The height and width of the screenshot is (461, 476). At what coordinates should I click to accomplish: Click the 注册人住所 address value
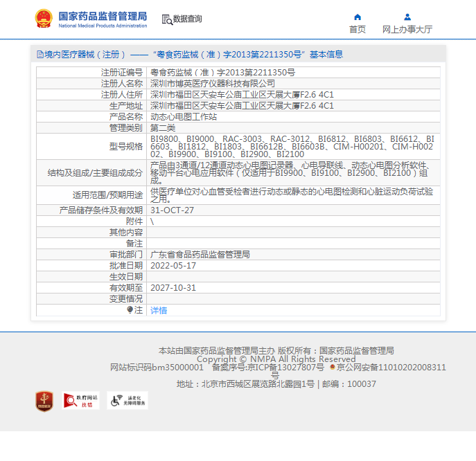[242, 95]
